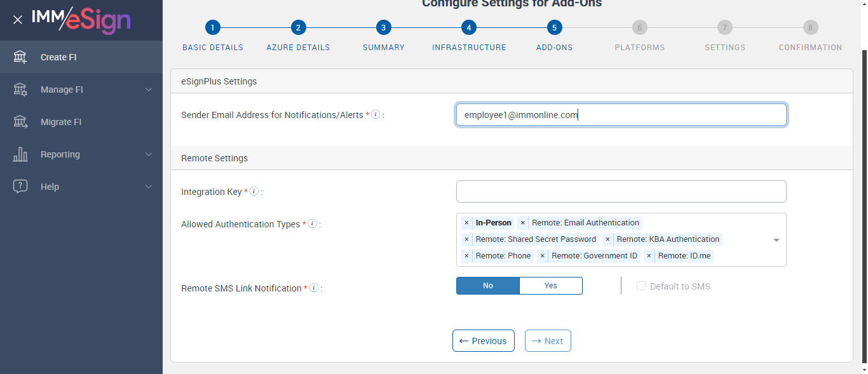Image resolution: width=868 pixels, height=374 pixels.
Task: Remove the In-Person authentication tag
Action: pos(466,223)
